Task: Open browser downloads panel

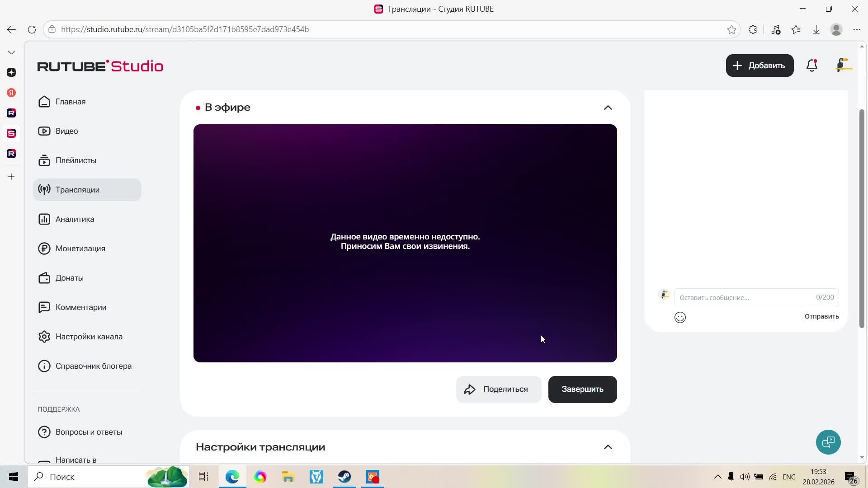Action: [x=816, y=29]
